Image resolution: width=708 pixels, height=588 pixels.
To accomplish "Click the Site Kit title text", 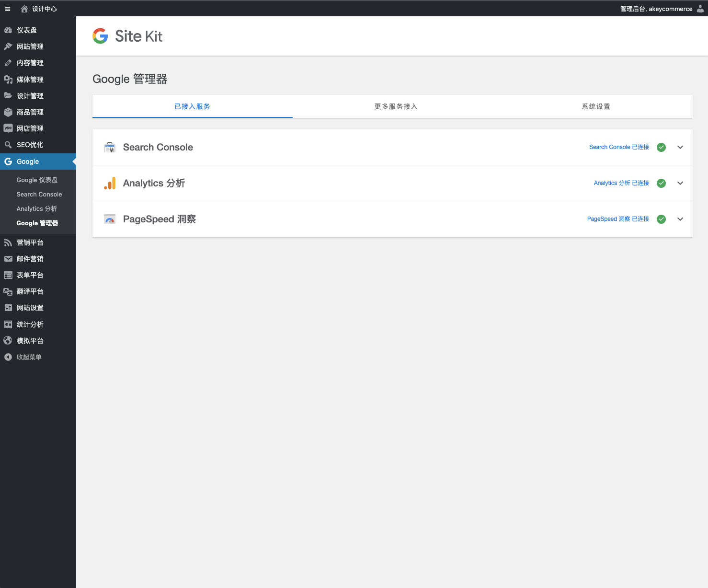I will 139,36.
